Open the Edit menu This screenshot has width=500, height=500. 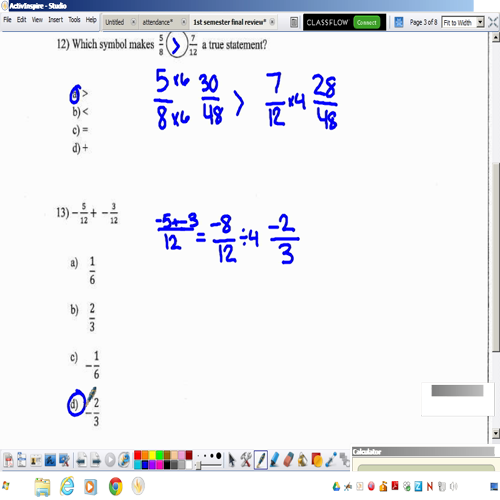(x=22, y=20)
